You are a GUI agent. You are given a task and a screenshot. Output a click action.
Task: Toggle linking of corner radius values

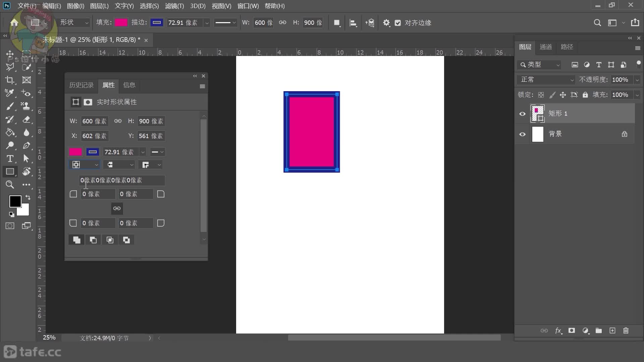click(x=117, y=208)
